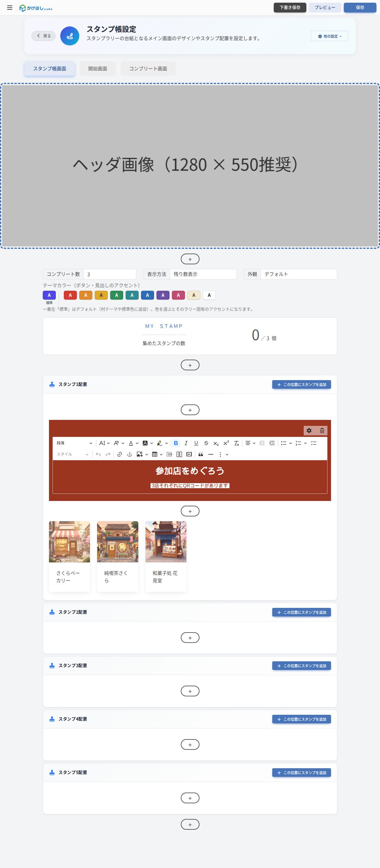This screenshot has width=380, height=868.
Task: Open the スタイル dropdown
Action: (72, 454)
